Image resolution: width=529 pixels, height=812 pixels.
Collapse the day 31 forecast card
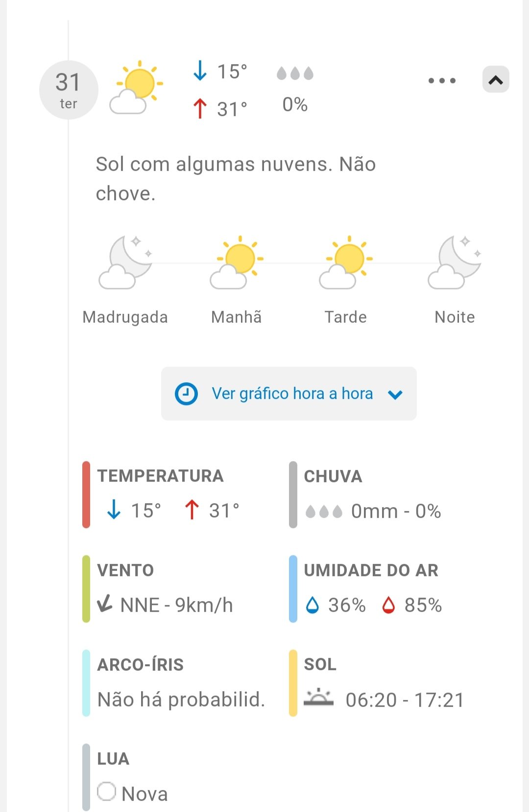coord(496,80)
